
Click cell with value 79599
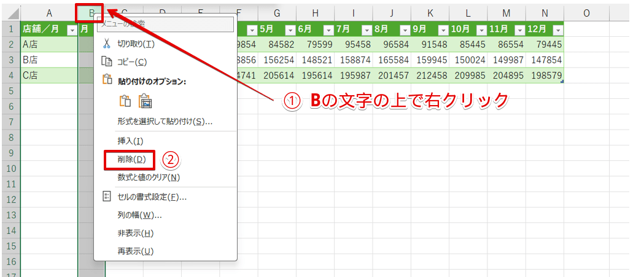pyautogui.click(x=315, y=44)
